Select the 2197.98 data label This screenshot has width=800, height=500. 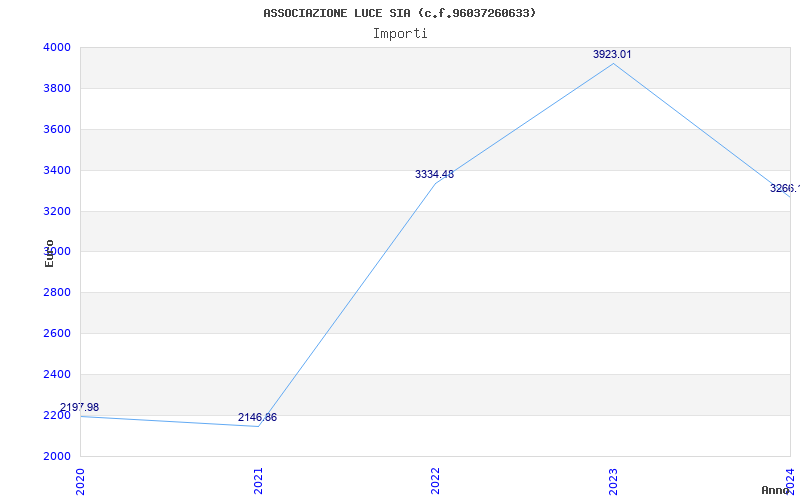(x=80, y=407)
